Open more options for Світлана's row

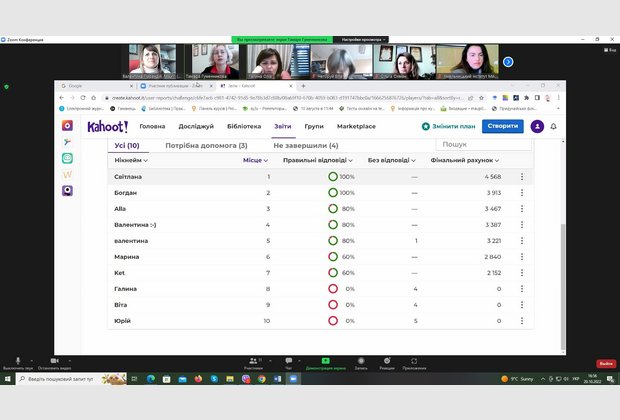tap(521, 177)
